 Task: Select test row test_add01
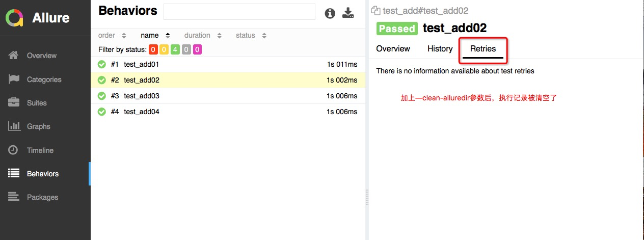click(228, 64)
